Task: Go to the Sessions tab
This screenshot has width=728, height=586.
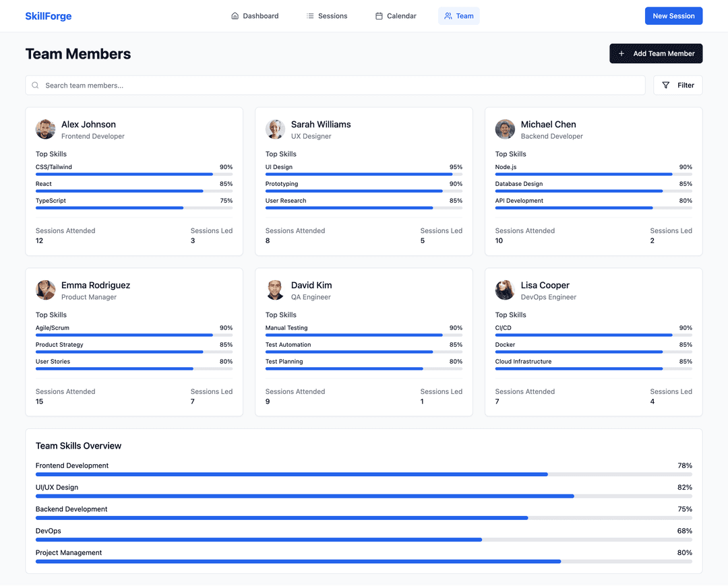Action: (x=326, y=16)
